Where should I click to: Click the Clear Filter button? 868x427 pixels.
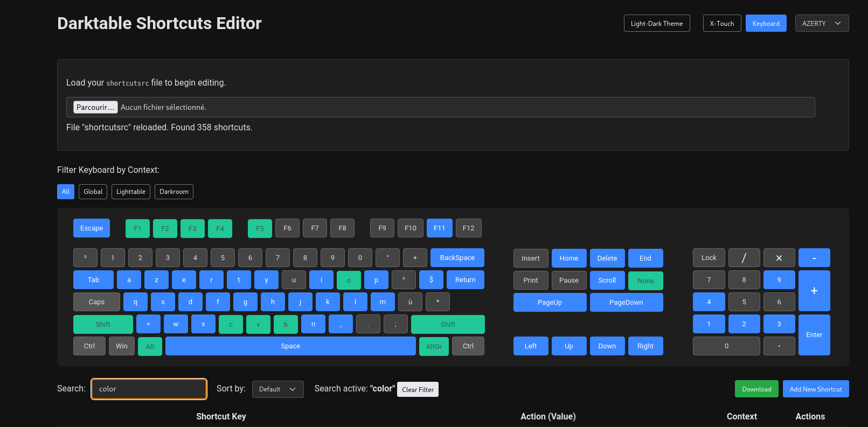click(x=418, y=390)
